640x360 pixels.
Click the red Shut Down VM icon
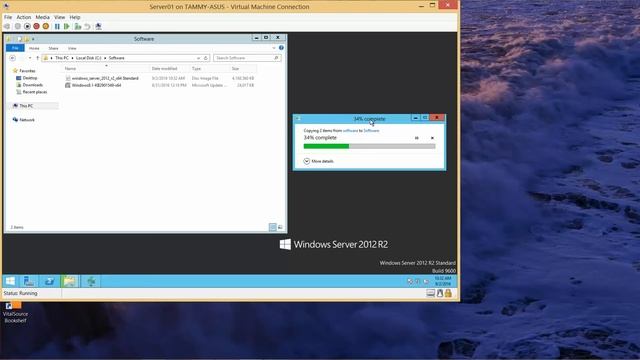[x=36, y=27]
